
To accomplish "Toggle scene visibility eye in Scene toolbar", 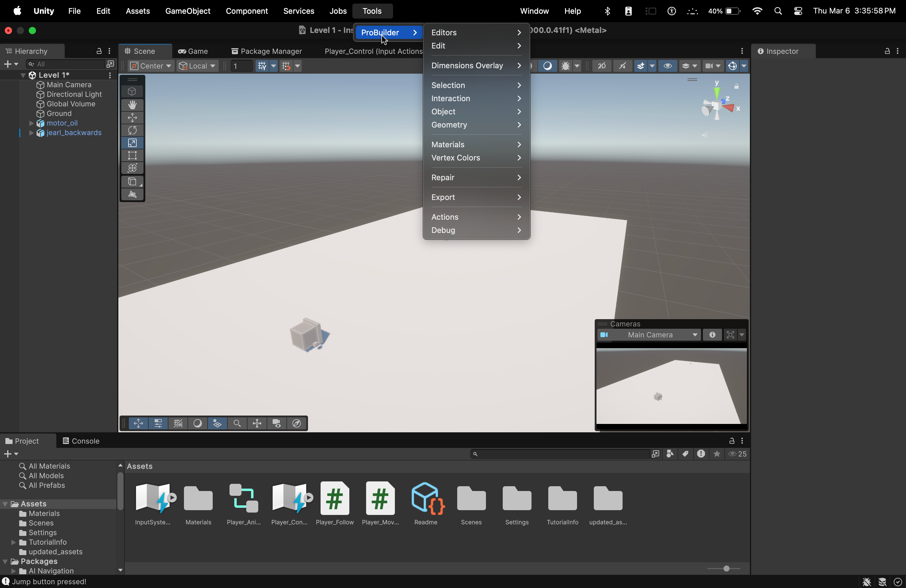I will click(667, 66).
